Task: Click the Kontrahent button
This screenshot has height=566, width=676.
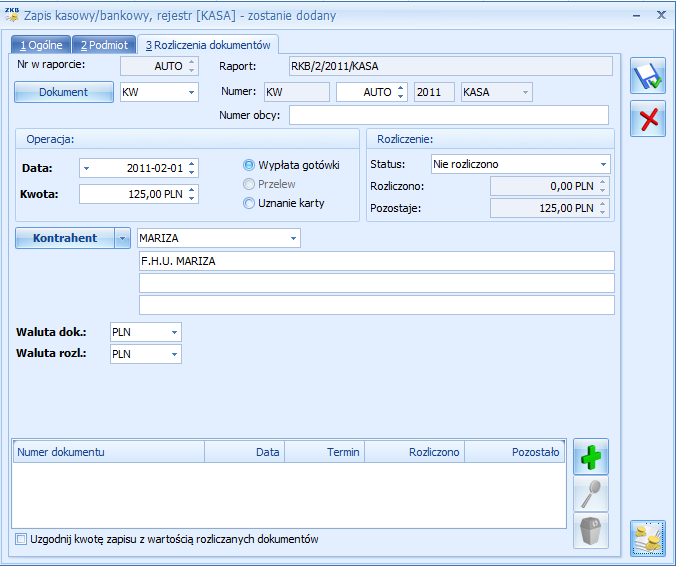Action: pyautogui.click(x=65, y=238)
